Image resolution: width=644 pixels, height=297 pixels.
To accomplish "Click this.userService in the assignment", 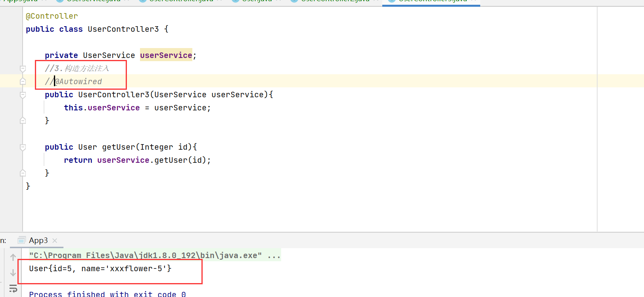I will coord(102,108).
